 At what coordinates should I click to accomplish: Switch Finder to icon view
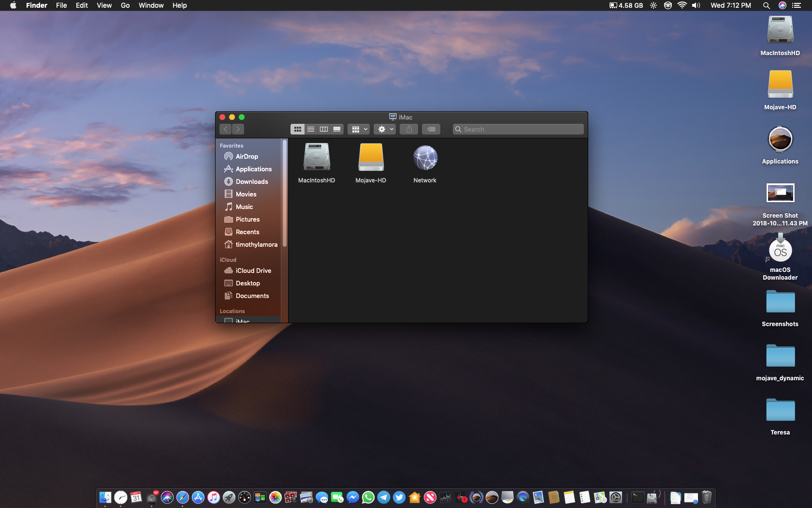[297, 129]
